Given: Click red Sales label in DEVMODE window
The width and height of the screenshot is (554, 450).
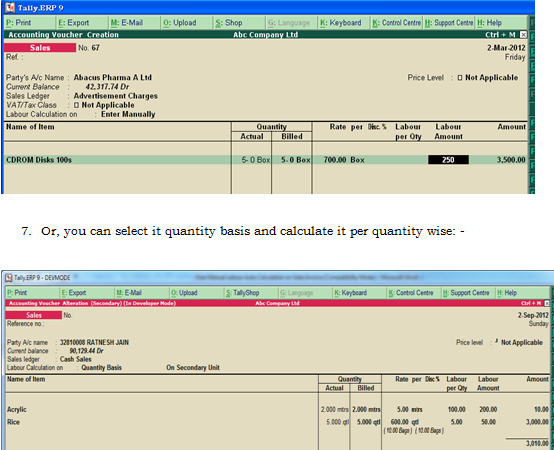Looking at the screenshot, I should tap(34, 315).
